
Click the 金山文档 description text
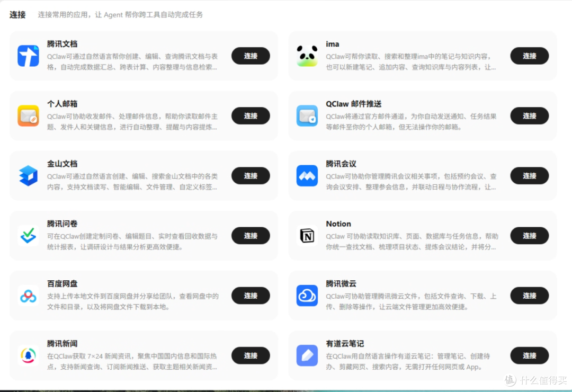(132, 181)
